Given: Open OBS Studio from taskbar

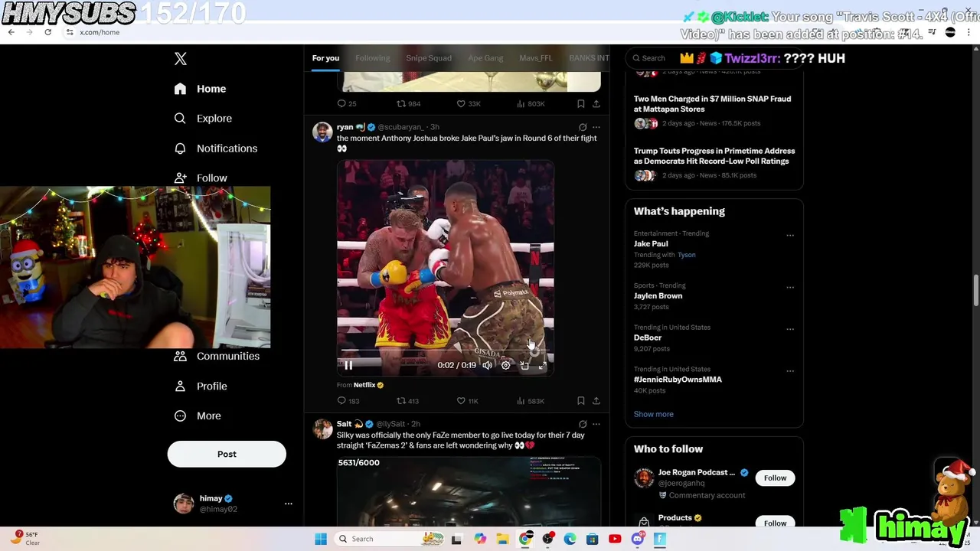Looking at the screenshot, I should click(547, 539).
